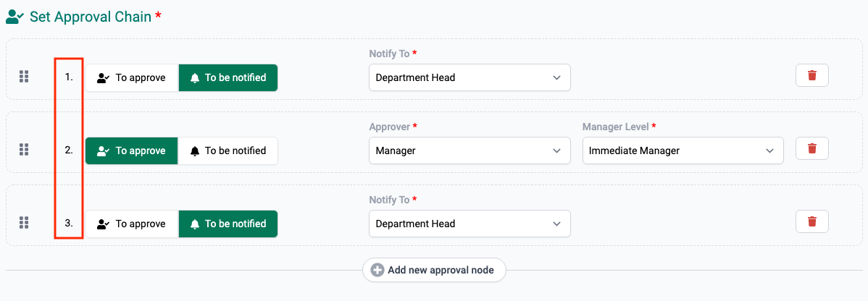Viewport: 868px width, 301px height.
Task: Open third node's Notify To dropdown
Action: click(x=469, y=224)
